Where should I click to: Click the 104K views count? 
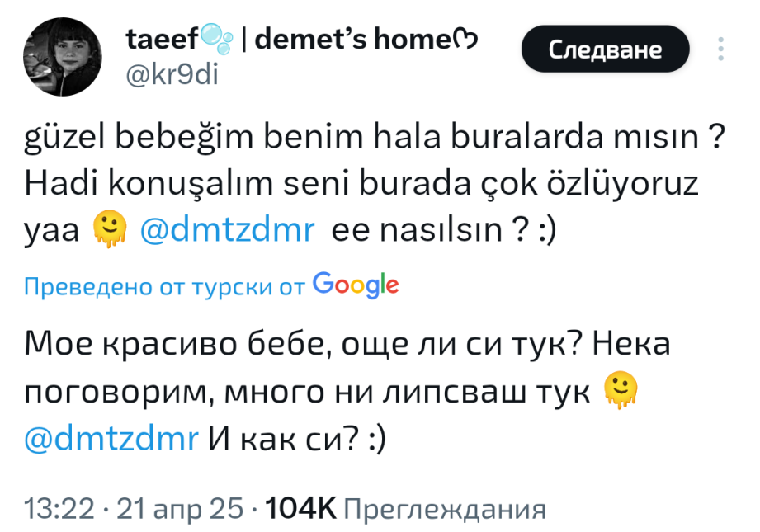301,507
